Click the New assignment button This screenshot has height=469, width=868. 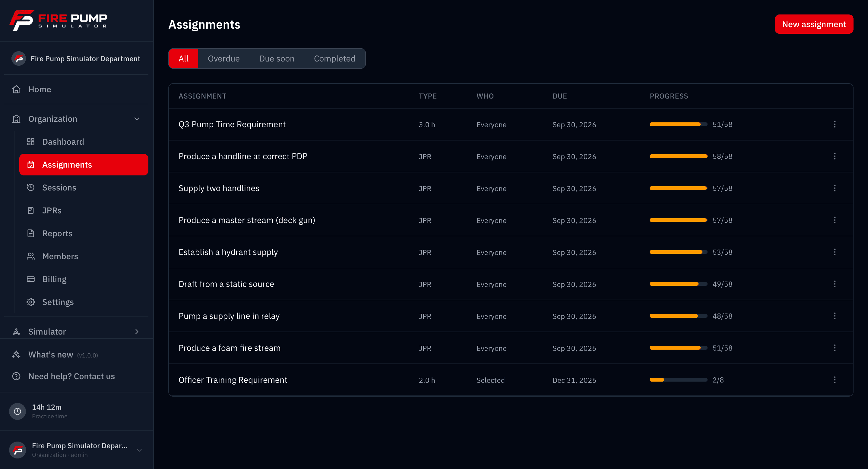tap(814, 24)
